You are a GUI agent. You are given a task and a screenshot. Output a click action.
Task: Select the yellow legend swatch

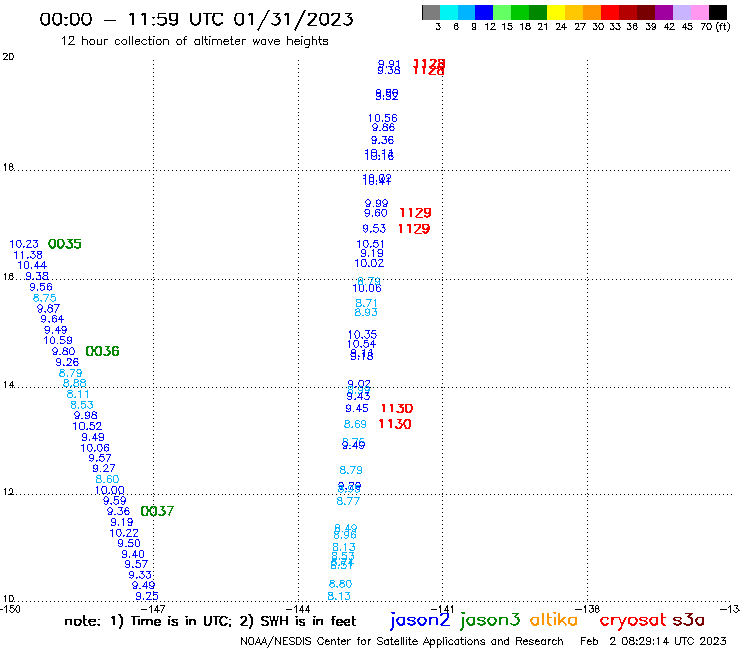pos(556,12)
